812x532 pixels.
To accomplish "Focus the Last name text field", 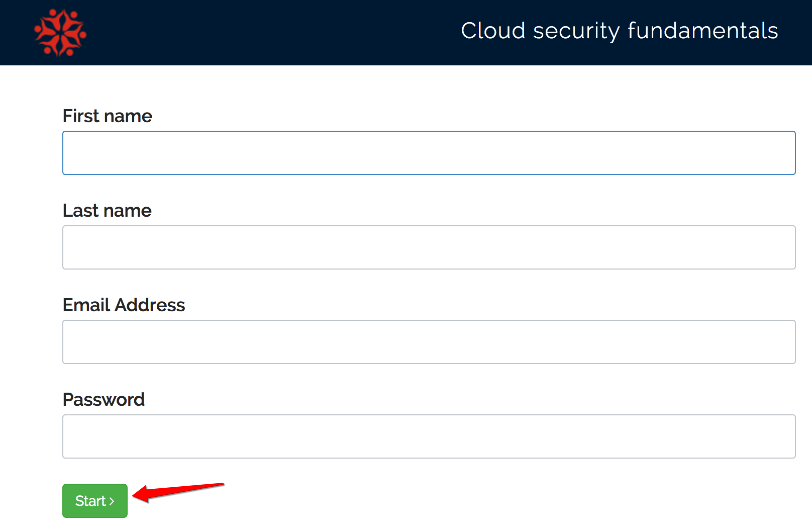I will point(429,247).
